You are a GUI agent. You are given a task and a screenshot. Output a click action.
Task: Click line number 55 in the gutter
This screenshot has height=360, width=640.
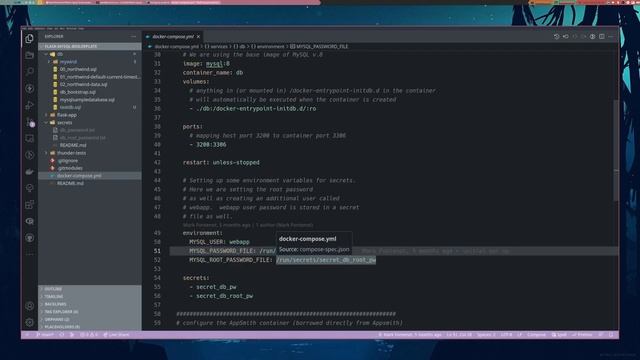[157, 287]
